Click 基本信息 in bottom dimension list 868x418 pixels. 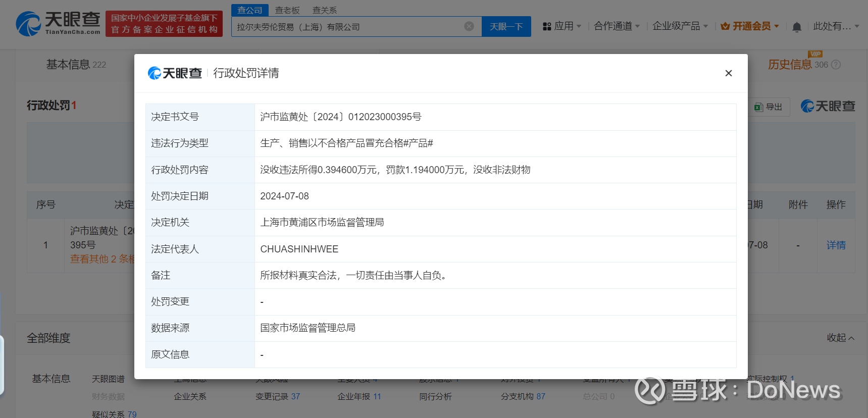click(51, 379)
